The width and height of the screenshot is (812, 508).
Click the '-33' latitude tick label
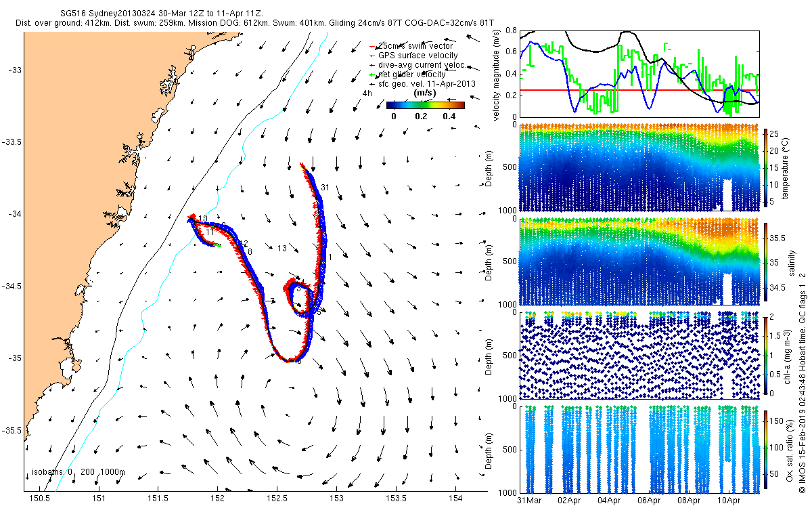pos(14,70)
